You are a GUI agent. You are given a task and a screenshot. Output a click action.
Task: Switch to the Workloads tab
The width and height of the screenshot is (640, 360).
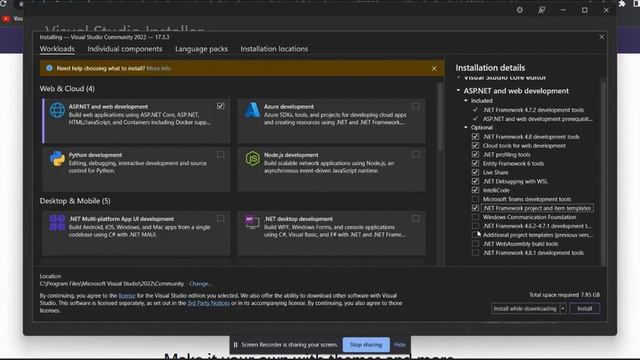click(57, 49)
